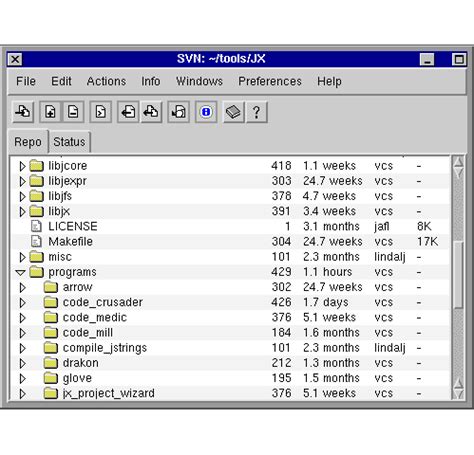Viewport: 474px width, 455px height.
Task: Click the LICENSE file icon
Action: tap(36, 226)
